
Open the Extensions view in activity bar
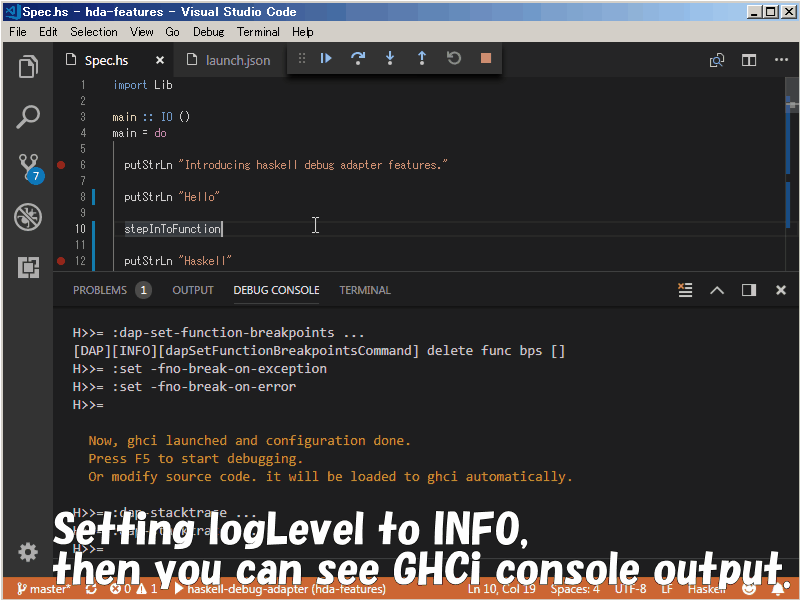click(x=28, y=267)
